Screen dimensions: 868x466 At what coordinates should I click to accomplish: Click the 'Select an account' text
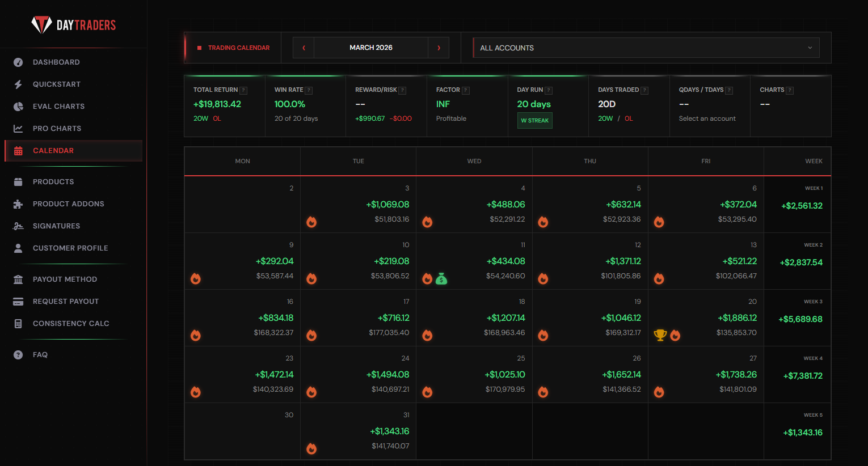click(x=707, y=118)
